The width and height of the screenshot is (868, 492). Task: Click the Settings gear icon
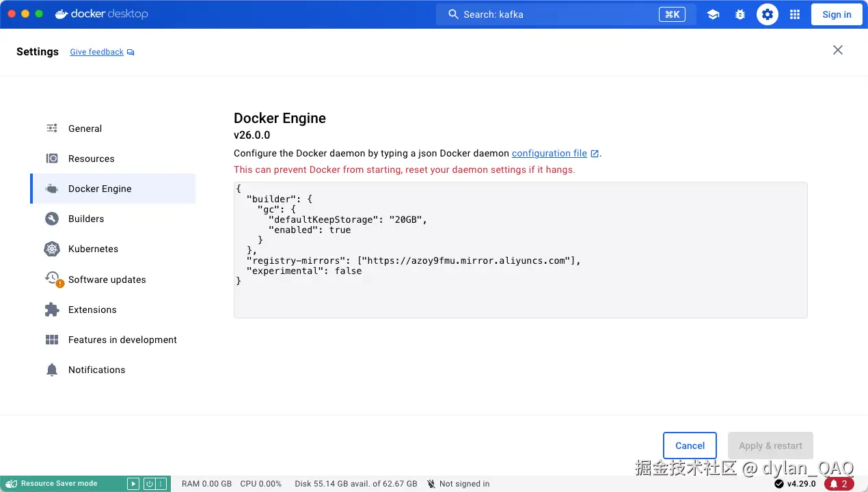tap(768, 14)
